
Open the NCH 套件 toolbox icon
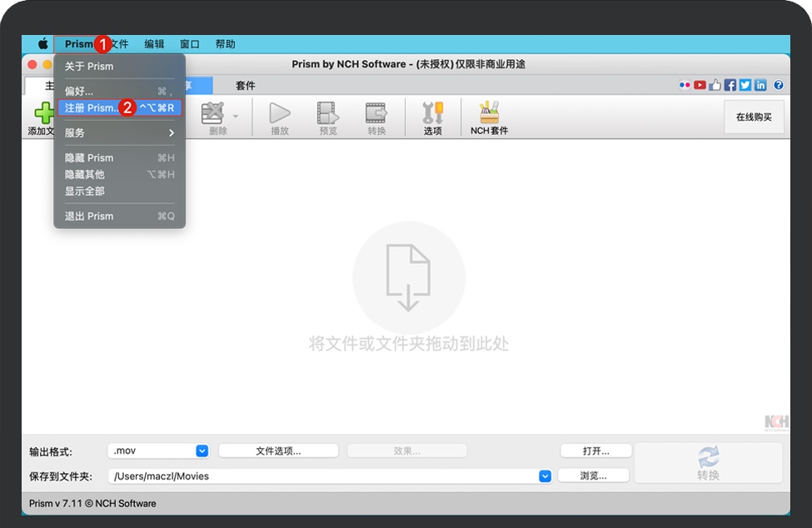click(489, 114)
